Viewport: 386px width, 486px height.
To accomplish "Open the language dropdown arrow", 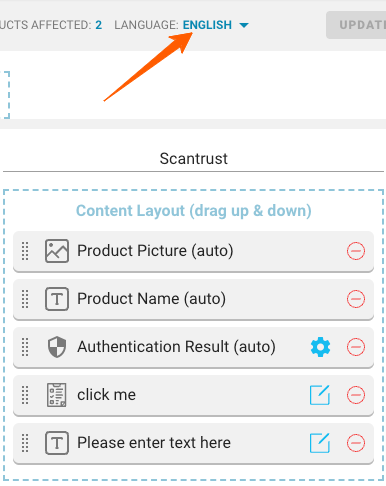I will pos(244,25).
